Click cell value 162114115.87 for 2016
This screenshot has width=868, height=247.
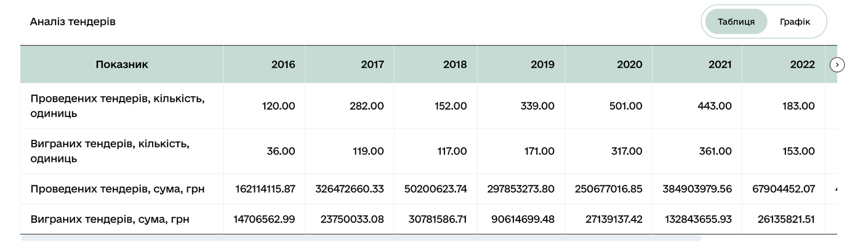point(265,189)
